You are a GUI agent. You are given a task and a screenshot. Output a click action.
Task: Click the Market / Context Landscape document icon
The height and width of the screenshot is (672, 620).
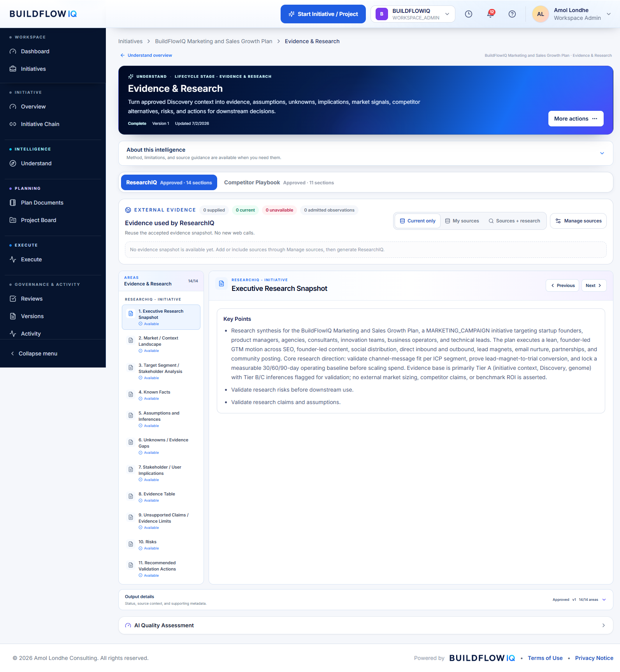click(131, 340)
